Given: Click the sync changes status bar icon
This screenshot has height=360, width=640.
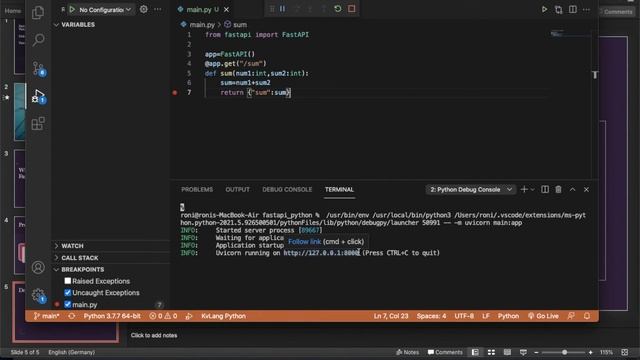Looking at the screenshot, I should pos(72,316).
